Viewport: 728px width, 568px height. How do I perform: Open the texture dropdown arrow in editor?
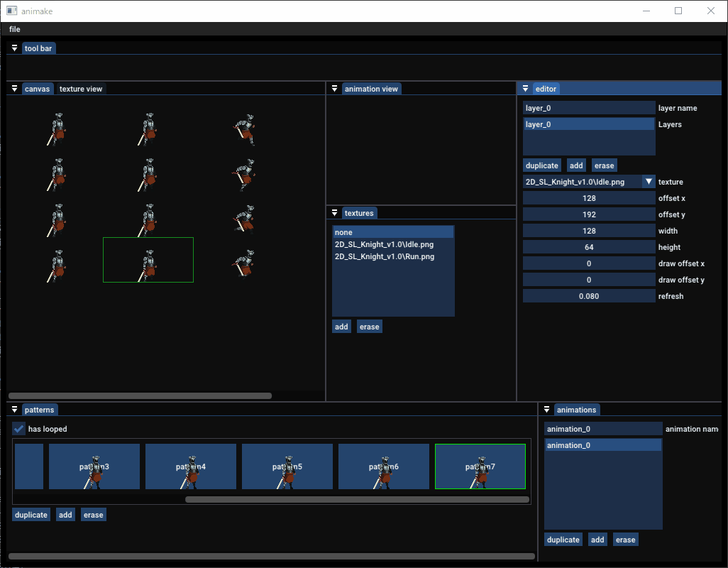tap(649, 182)
